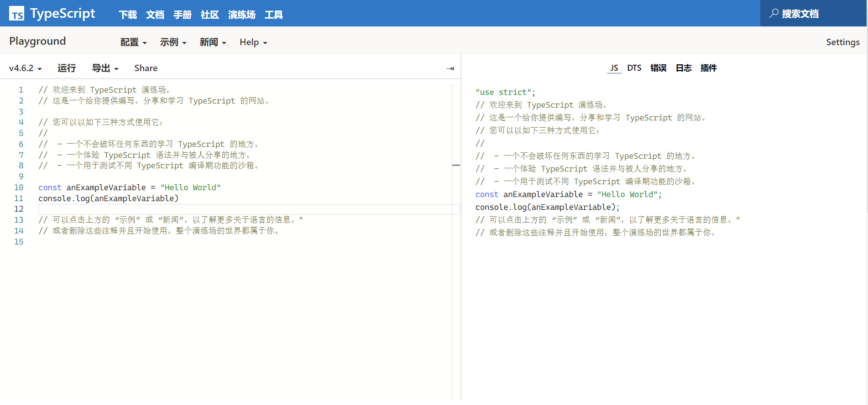Click editor line number 10
Viewport: 868px width, 405px height.
pos(19,187)
